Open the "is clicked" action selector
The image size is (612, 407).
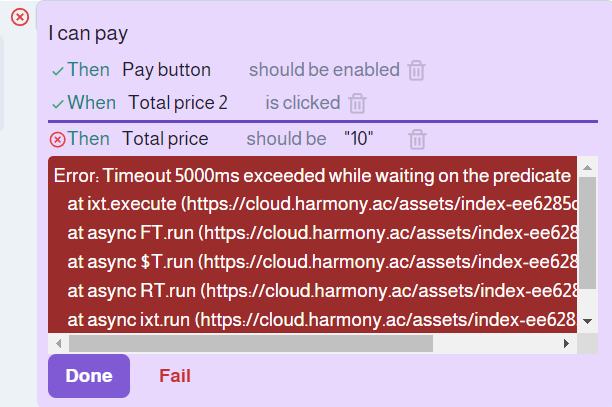click(x=303, y=103)
